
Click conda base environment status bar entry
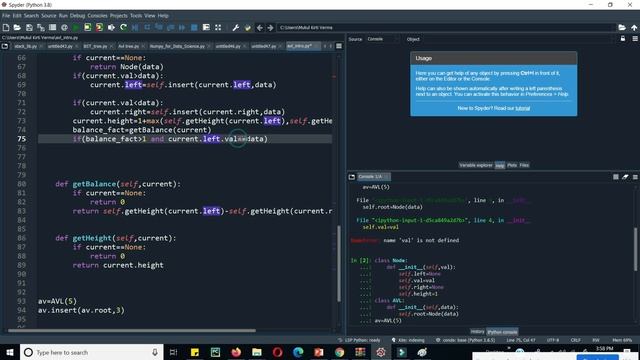point(465,340)
